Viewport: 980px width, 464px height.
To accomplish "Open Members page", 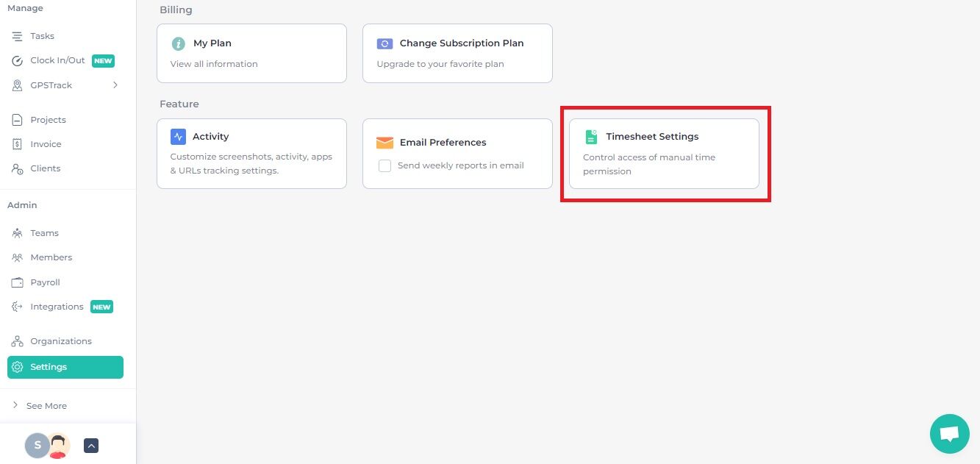I will [51, 257].
